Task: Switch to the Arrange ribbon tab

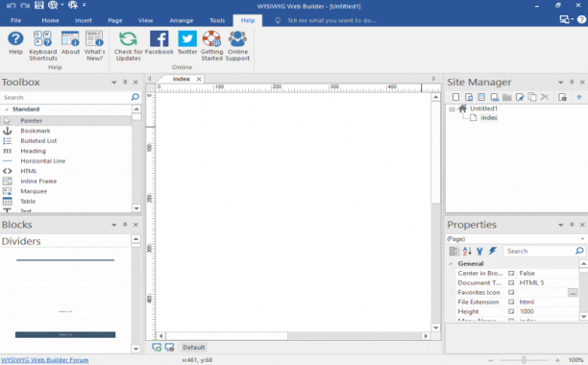Action: point(182,20)
